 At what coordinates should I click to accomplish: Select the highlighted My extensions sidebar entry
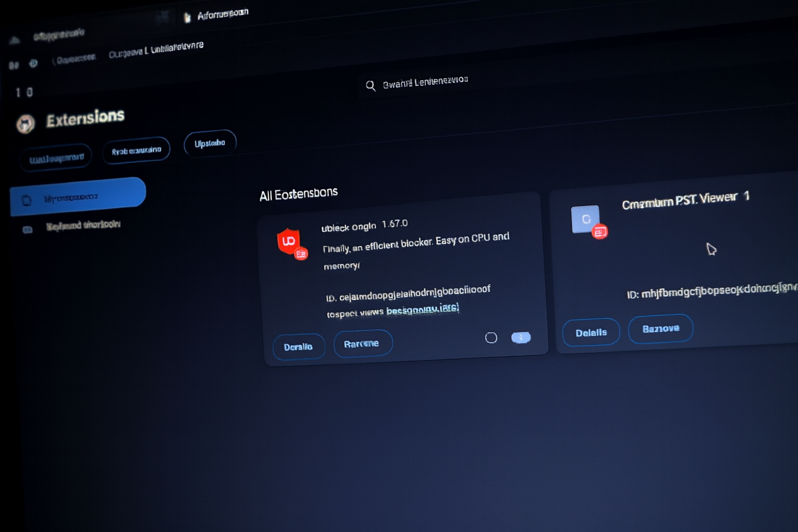(x=78, y=197)
